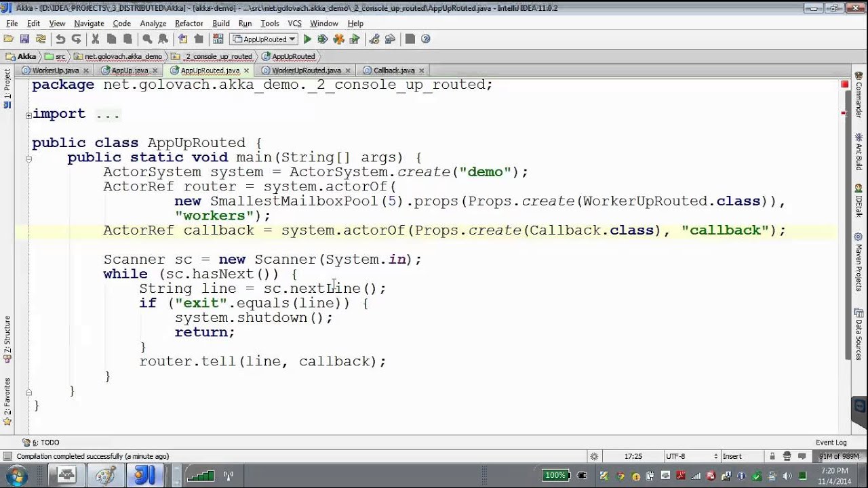
Task: Click the green Profile run icon
Action: (x=354, y=39)
